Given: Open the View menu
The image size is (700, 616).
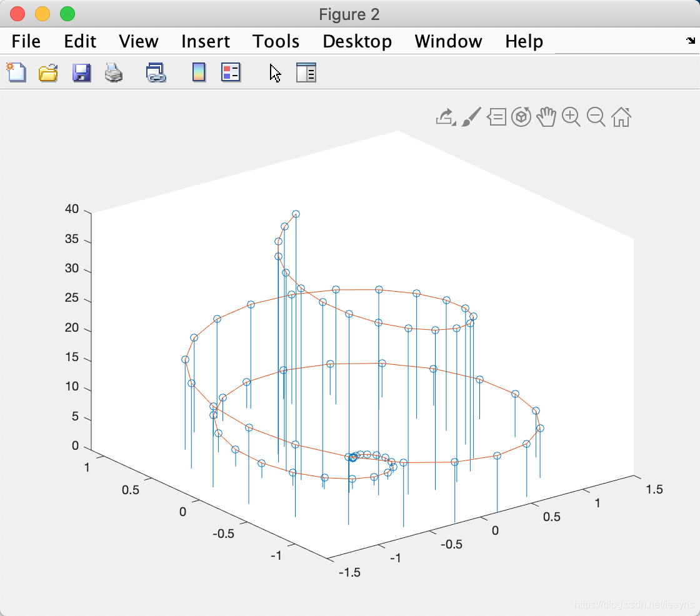Looking at the screenshot, I should (x=138, y=41).
